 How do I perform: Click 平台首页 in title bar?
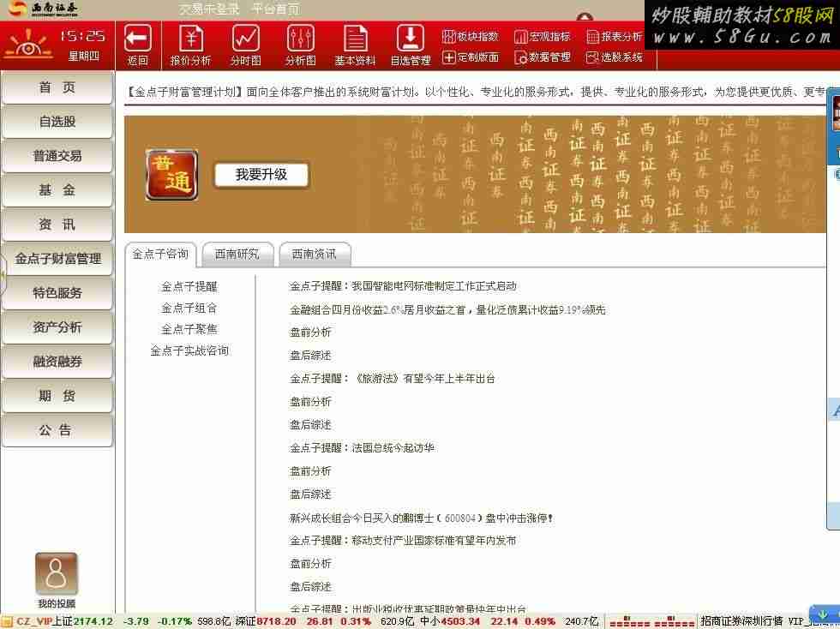point(276,9)
